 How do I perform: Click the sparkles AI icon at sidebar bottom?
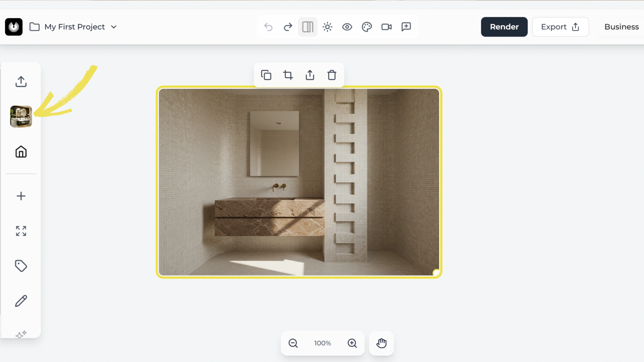click(21, 334)
